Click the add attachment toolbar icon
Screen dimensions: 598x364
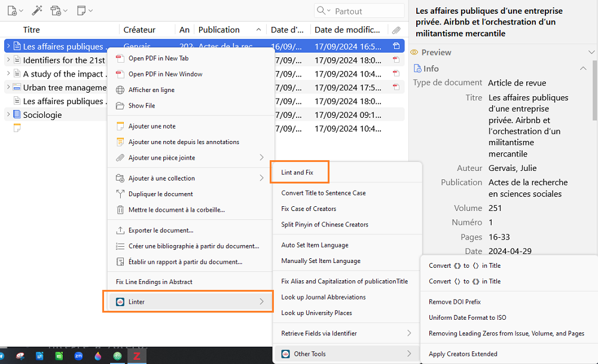pos(56,11)
